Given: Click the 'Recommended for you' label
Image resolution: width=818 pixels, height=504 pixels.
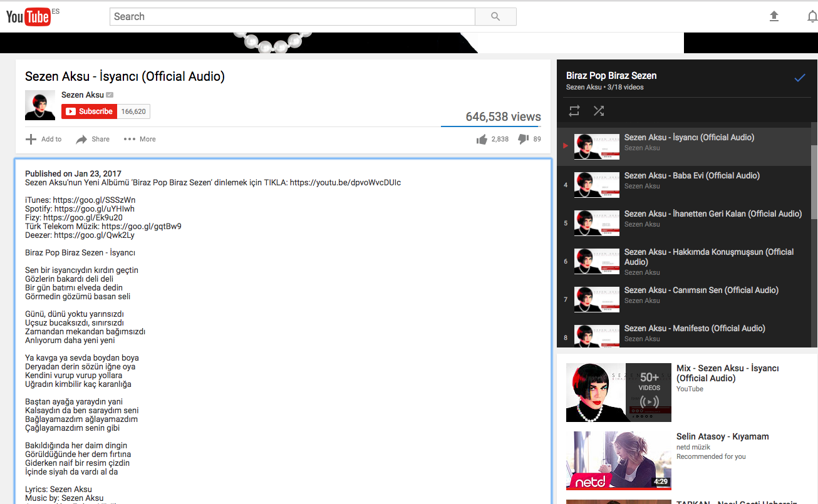Looking at the screenshot, I should (x=711, y=456).
